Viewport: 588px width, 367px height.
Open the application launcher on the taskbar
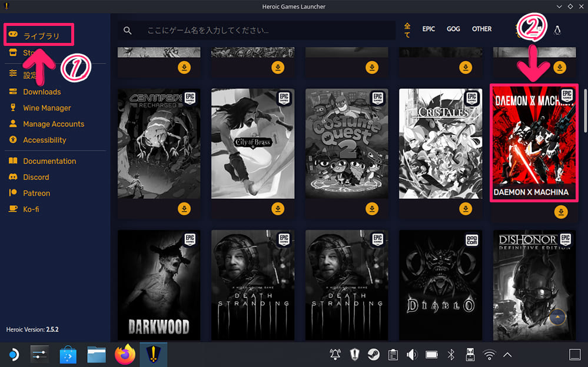(13, 355)
